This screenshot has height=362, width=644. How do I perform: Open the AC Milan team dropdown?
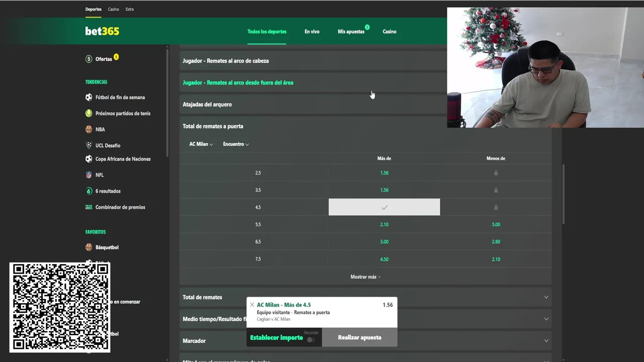[x=201, y=144]
